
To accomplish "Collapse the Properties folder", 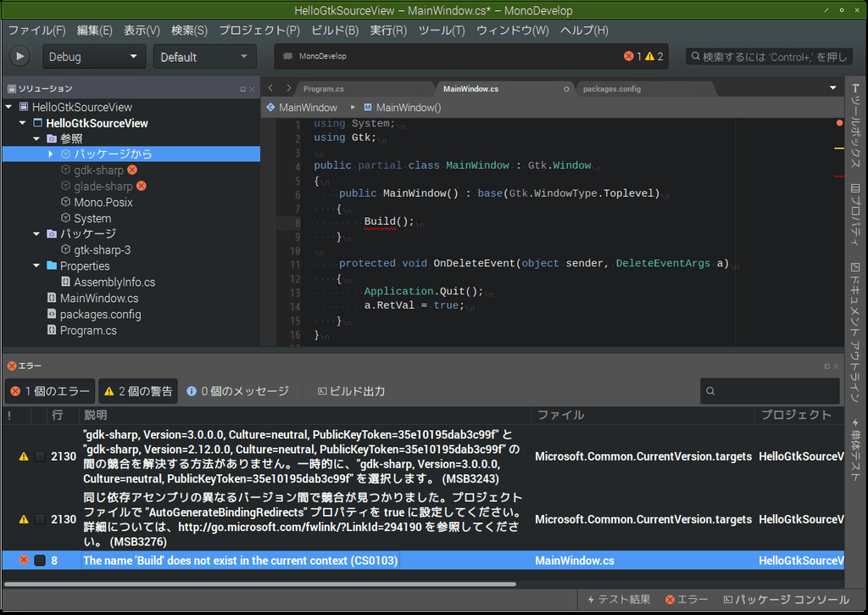I will [36, 266].
